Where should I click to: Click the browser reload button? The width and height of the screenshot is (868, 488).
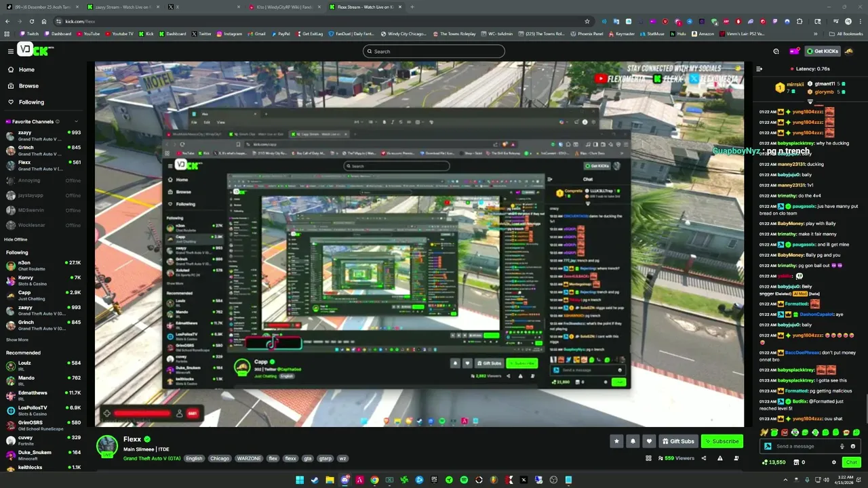[x=31, y=21]
